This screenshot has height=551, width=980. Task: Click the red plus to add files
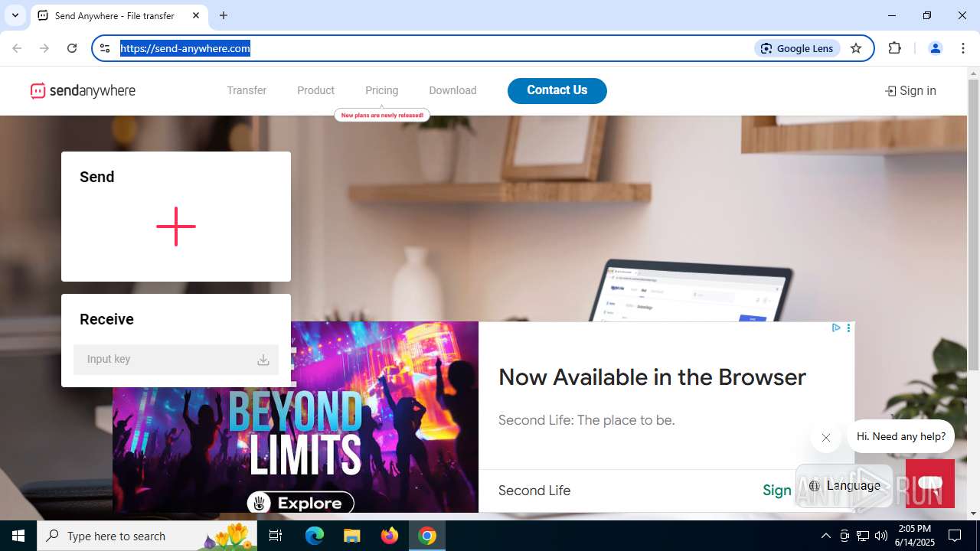click(176, 227)
